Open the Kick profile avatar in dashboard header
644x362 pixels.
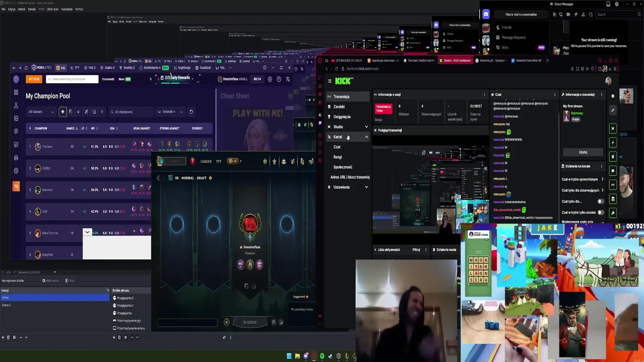point(608,81)
